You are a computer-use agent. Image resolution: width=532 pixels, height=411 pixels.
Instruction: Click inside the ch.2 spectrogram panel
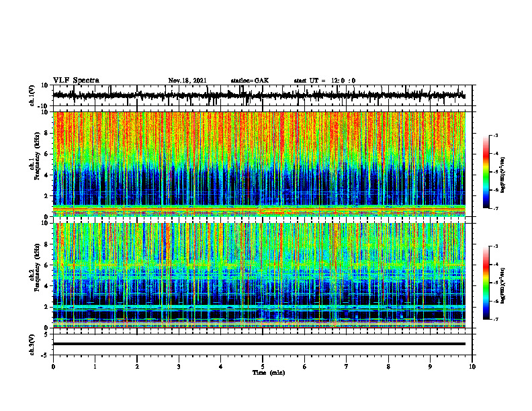click(x=259, y=275)
